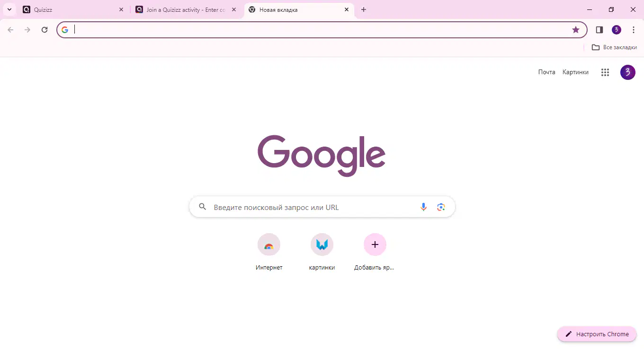
Task: Add a shortcut with Добавить ярлык
Action: pyautogui.click(x=375, y=253)
